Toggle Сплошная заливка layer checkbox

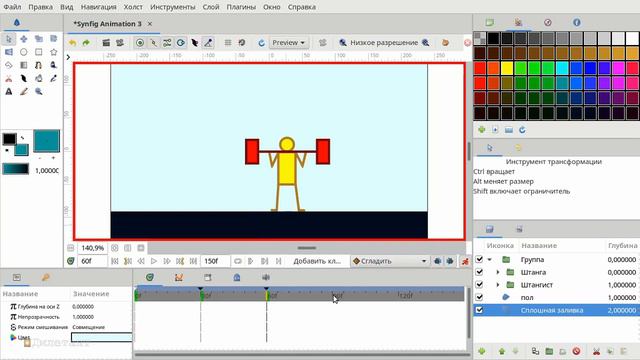[479, 310]
